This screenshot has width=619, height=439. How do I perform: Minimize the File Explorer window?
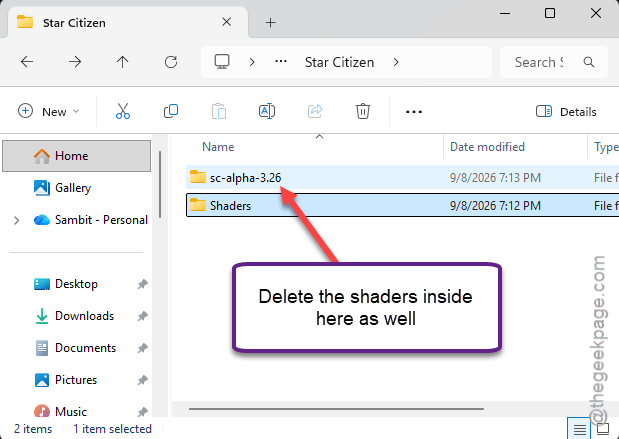click(505, 13)
